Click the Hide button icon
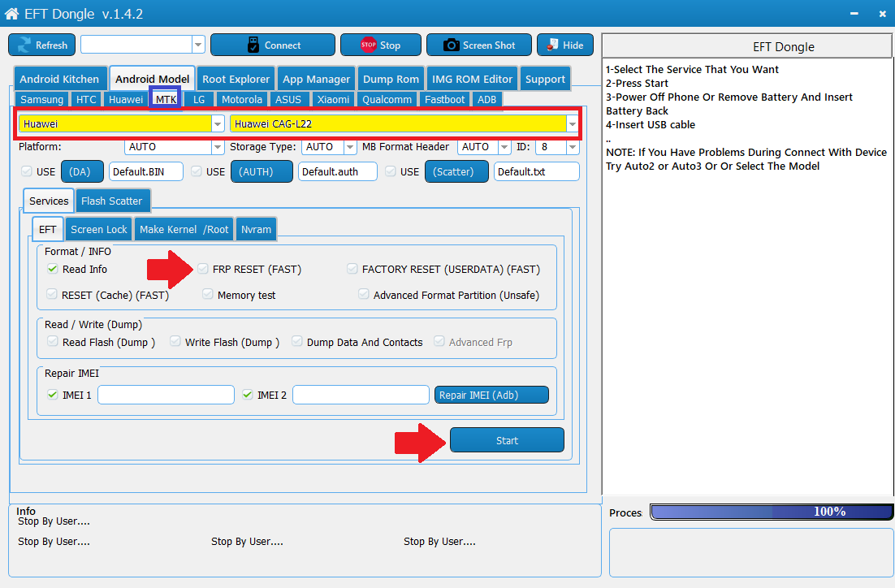 click(x=552, y=45)
